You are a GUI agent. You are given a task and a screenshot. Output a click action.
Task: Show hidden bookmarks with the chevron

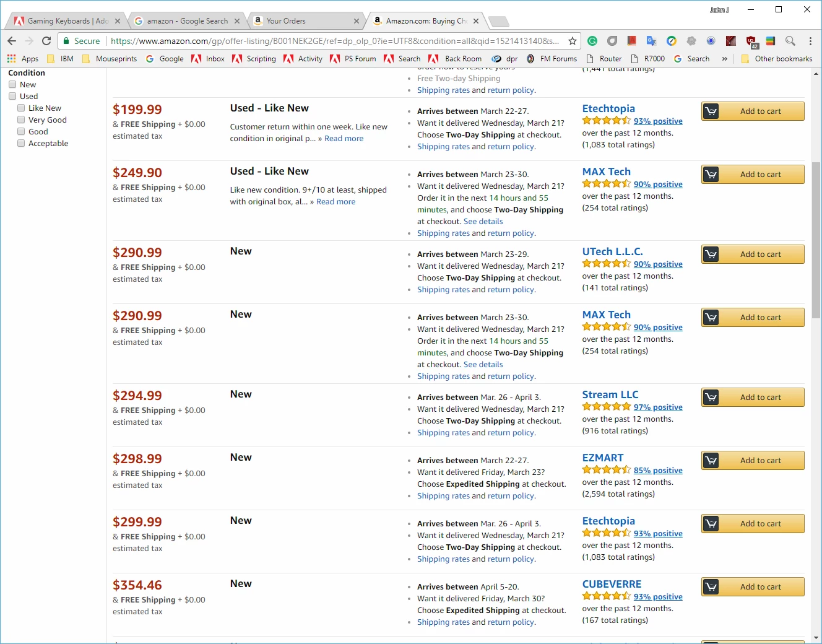725,59
